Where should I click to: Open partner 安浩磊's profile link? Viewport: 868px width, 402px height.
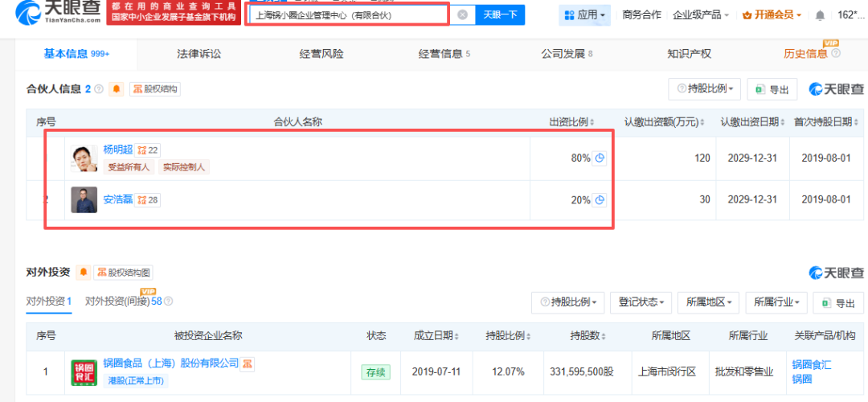pyautogui.click(x=118, y=199)
